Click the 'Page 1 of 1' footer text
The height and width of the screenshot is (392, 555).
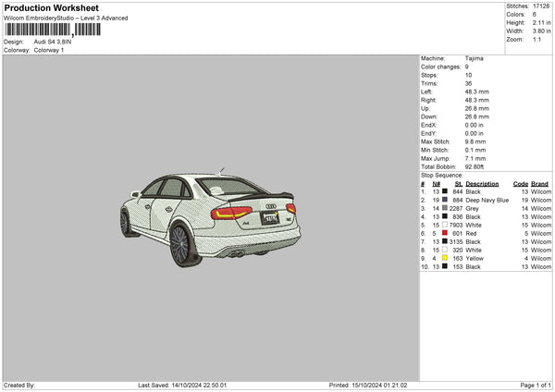(x=536, y=386)
